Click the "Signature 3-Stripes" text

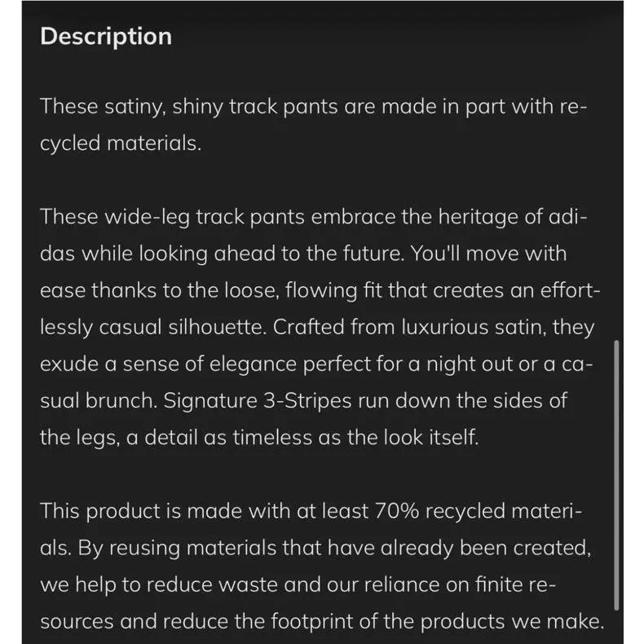click(x=258, y=401)
